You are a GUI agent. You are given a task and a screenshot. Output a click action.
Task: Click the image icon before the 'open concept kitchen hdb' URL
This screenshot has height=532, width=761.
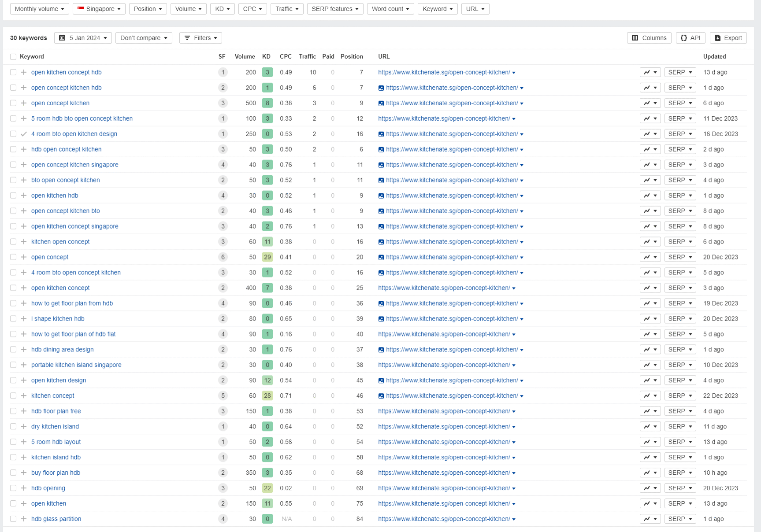tap(381, 88)
